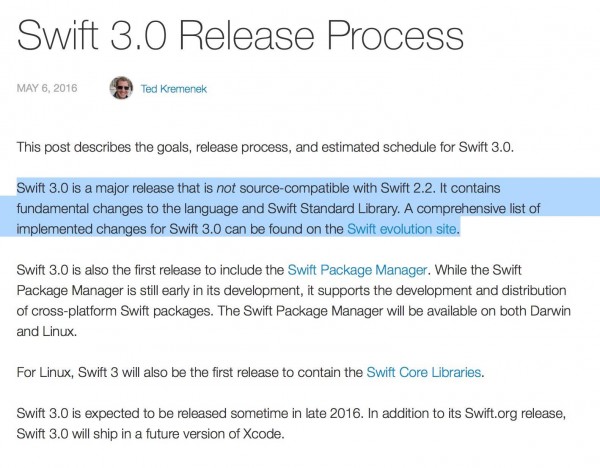This screenshot has width=600, height=468.
Task: Click the italic word 'not' in highlighted text
Action: click(x=226, y=188)
